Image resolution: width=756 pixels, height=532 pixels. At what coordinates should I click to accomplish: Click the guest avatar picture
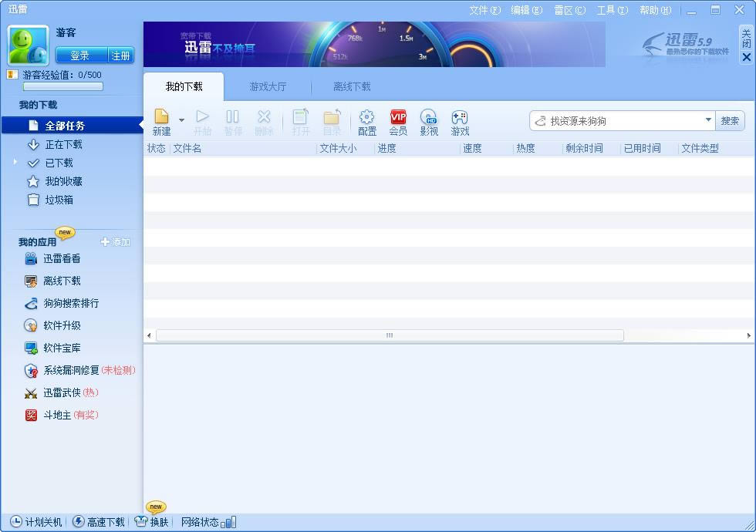28,45
